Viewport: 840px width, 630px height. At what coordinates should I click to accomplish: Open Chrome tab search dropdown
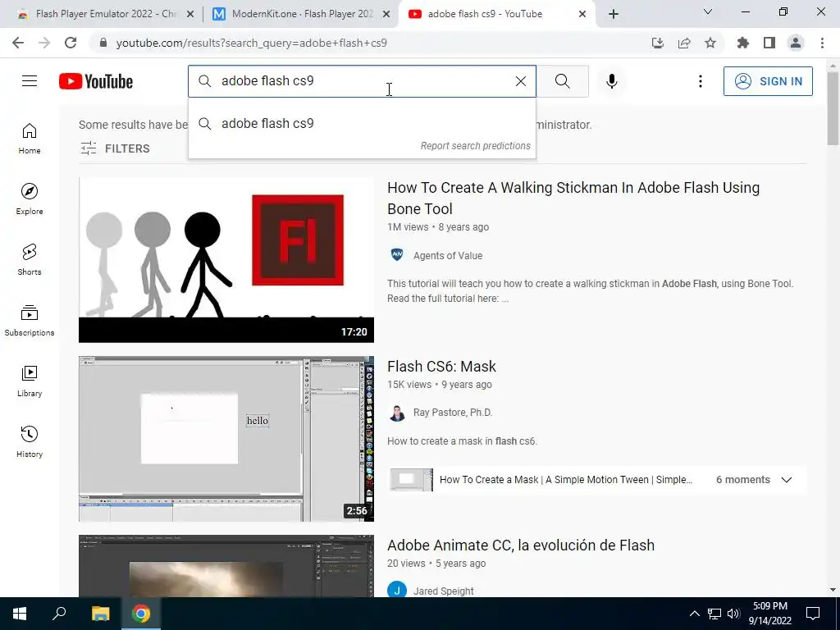pos(708,11)
